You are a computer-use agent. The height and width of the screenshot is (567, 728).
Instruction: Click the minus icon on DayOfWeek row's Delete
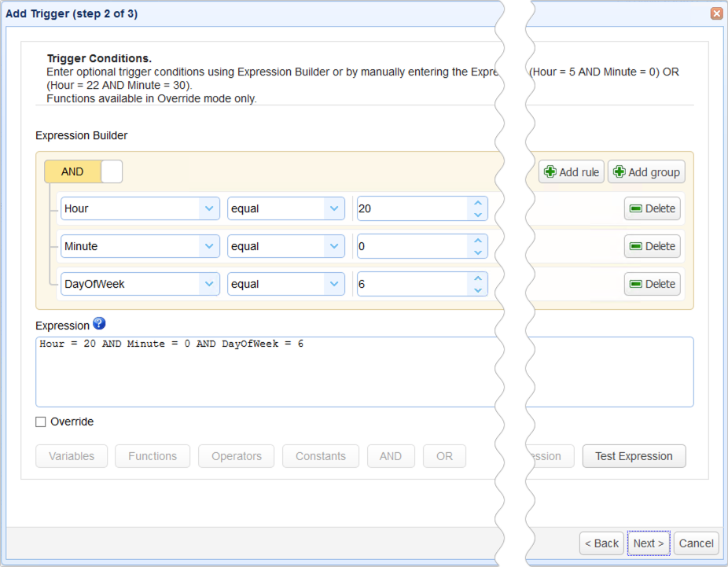tap(635, 284)
